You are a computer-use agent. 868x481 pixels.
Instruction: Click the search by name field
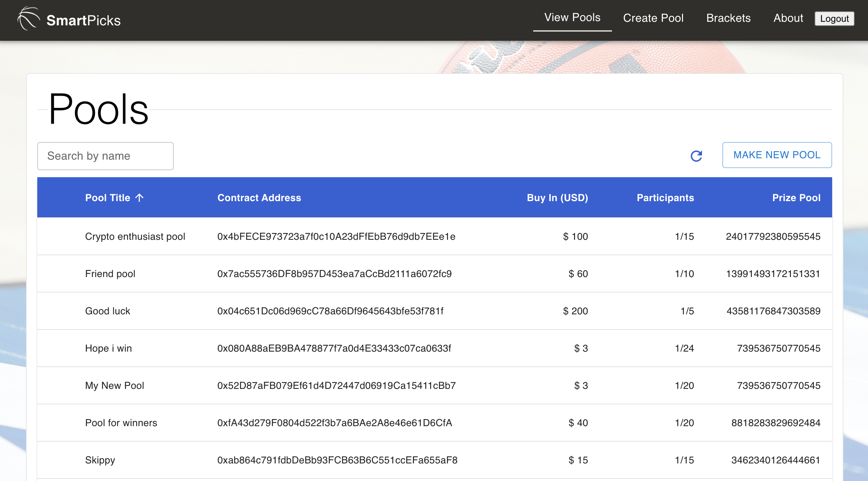pos(105,156)
